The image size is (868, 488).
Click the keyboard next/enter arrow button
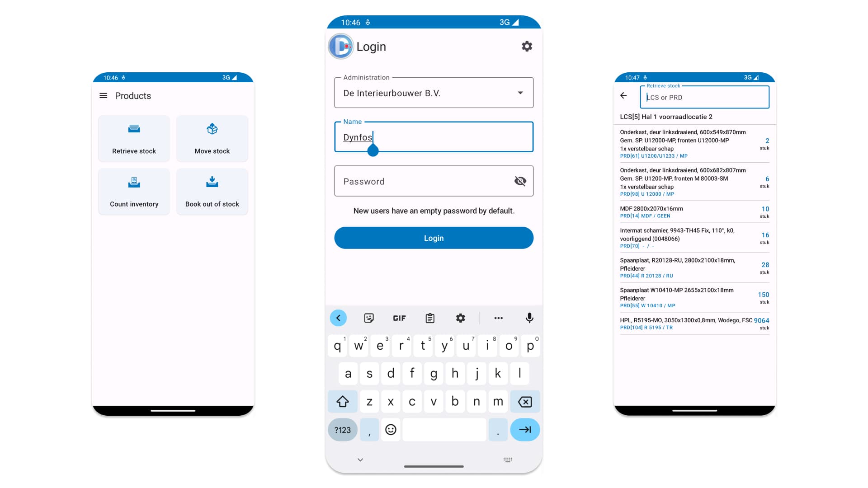[524, 430]
